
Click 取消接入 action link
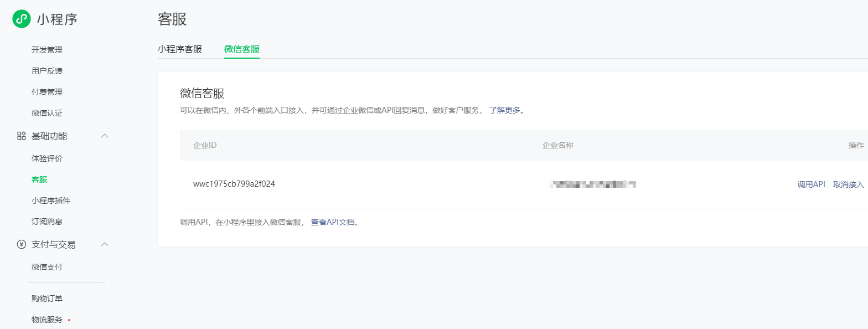pyautogui.click(x=849, y=184)
